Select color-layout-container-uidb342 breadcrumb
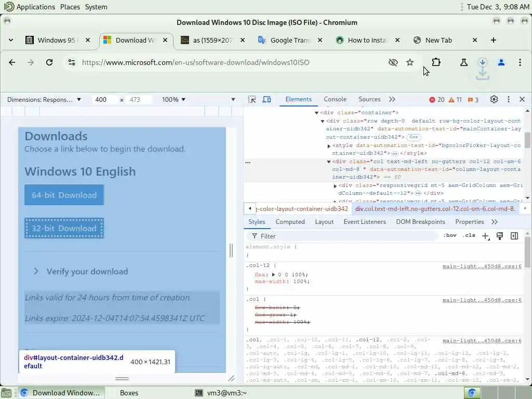This screenshot has width=532, height=399. [x=302, y=209]
